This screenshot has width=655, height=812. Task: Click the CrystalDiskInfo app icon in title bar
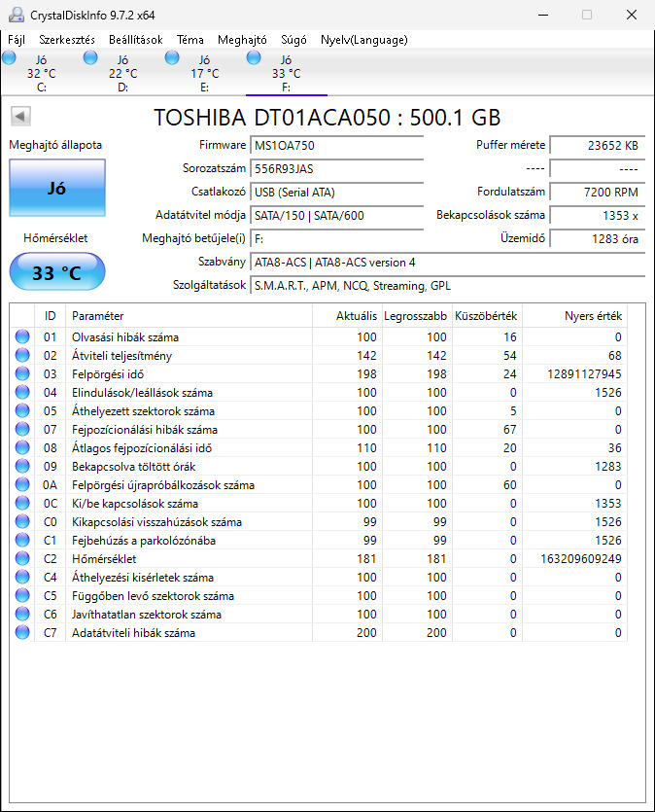(x=17, y=15)
